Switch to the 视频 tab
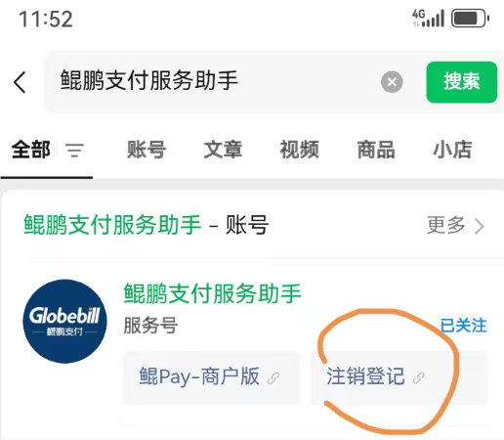 (x=300, y=150)
